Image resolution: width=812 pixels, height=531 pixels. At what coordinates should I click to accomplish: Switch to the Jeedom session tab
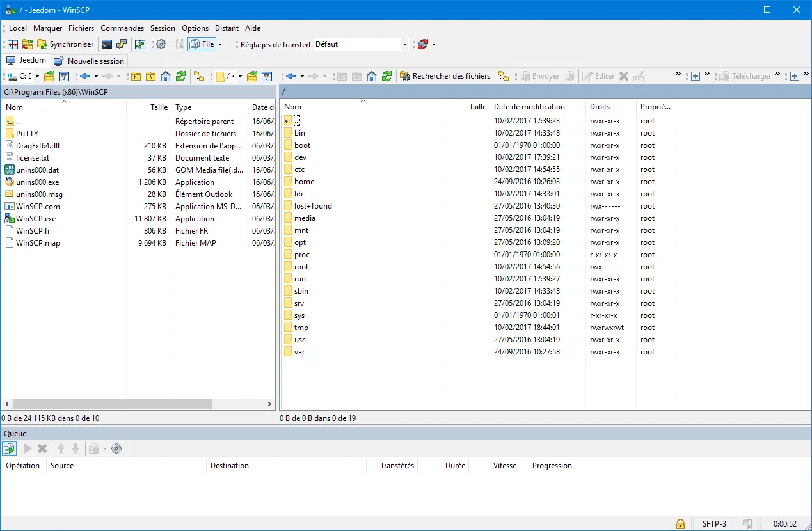26,60
